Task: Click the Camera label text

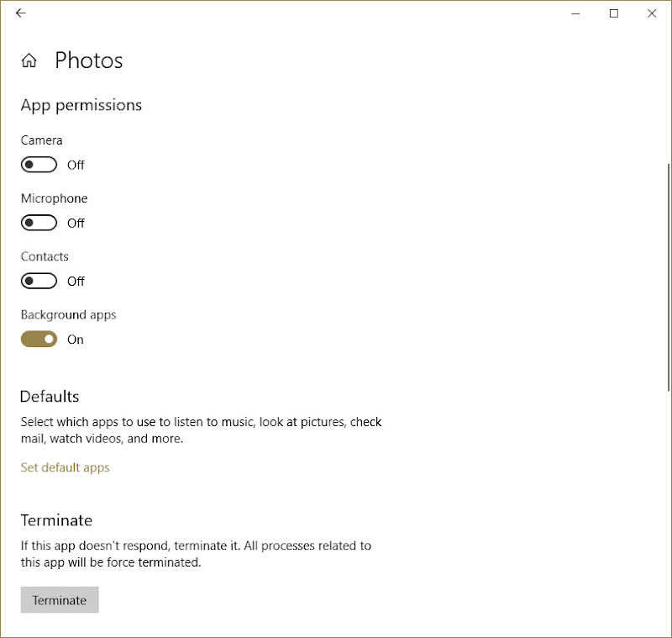Action: tap(41, 140)
